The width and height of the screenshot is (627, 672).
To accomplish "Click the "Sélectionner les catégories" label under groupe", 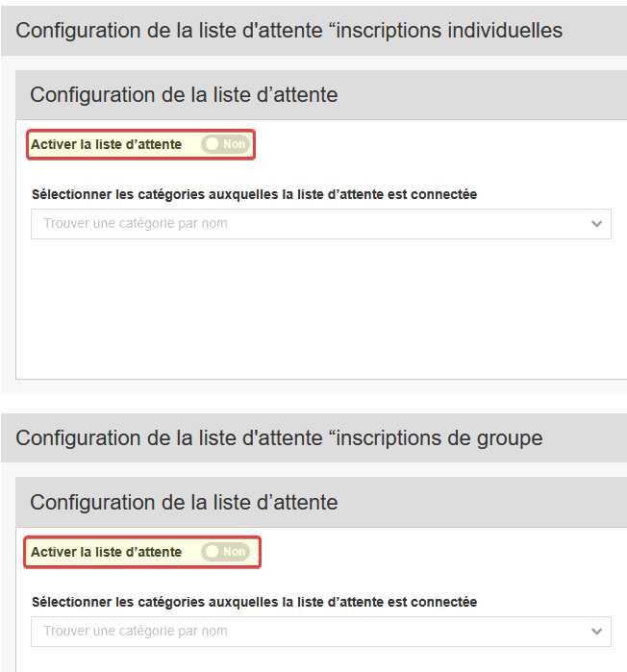I will point(254,602).
